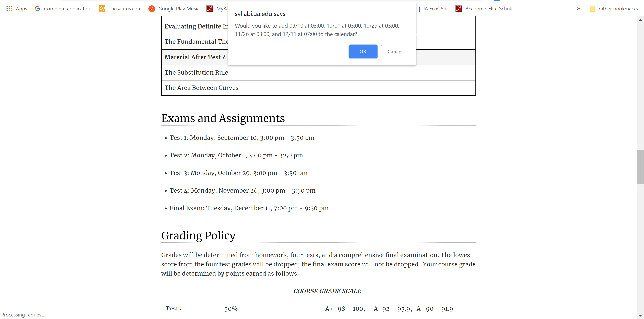The width and height of the screenshot is (644, 319).
Task: Click the Apps grid icon in bookmarks bar
Action: pos(9,9)
